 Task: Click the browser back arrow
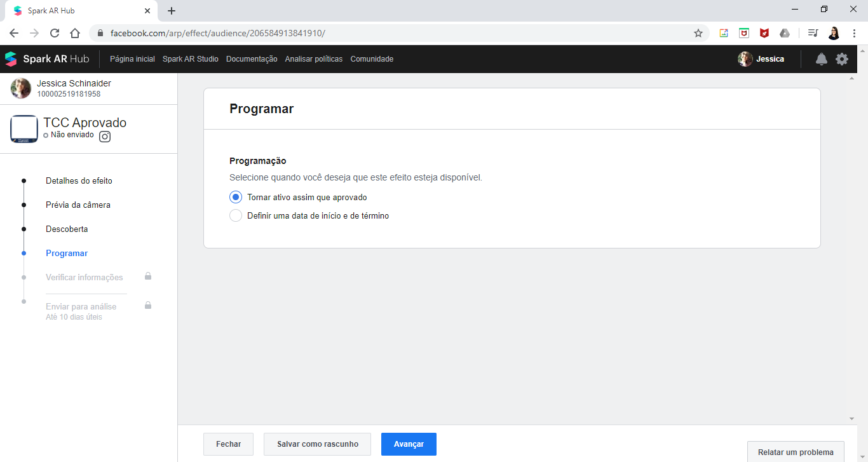click(x=14, y=33)
